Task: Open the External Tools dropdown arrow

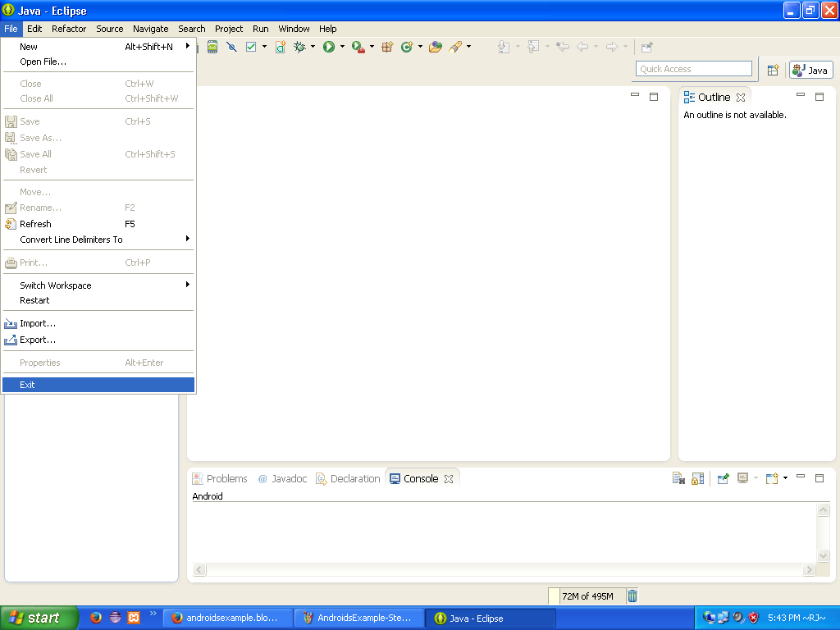Action: coord(372,47)
